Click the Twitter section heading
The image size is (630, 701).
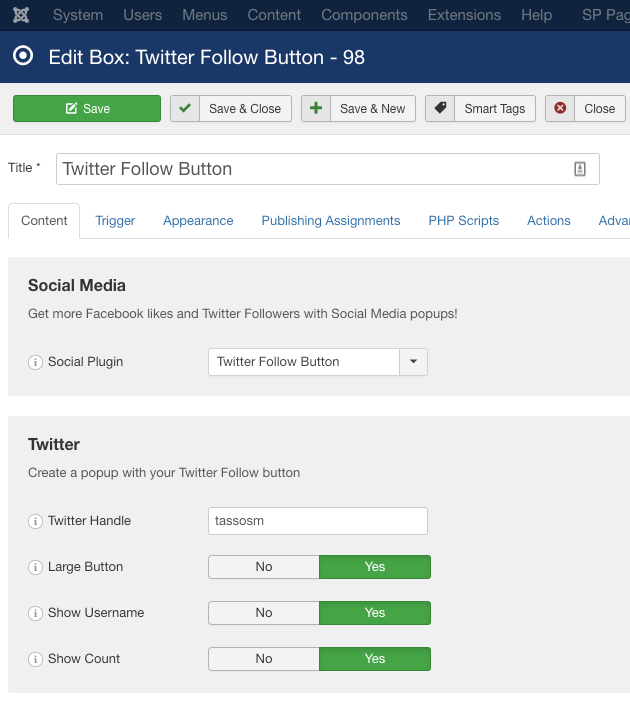[54, 444]
